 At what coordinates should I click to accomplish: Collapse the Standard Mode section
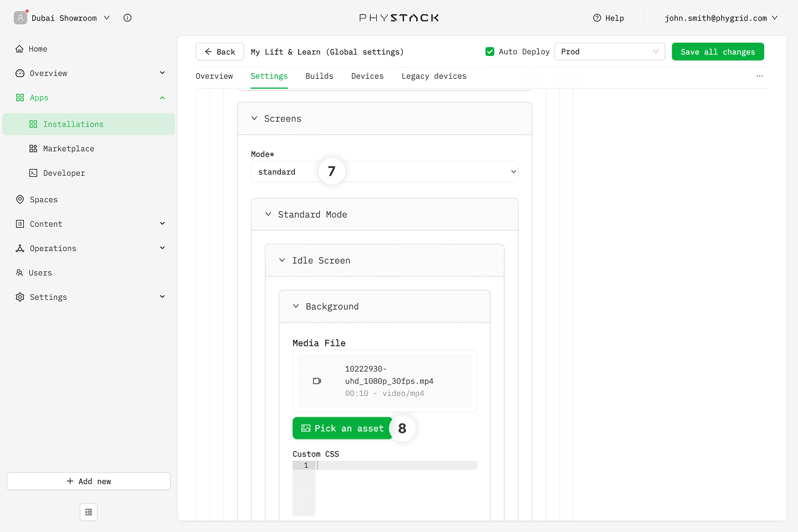pyautogui.click(x=268, y=214)
